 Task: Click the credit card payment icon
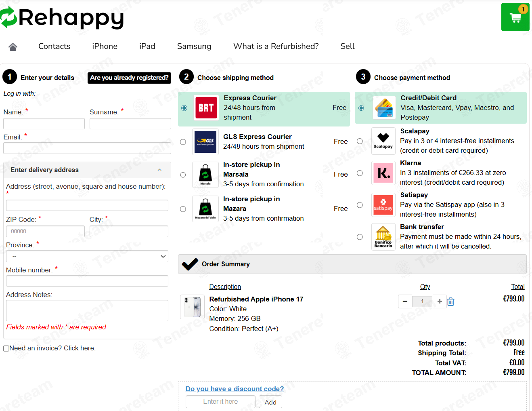pyautogui.click(x=384, y=108)
